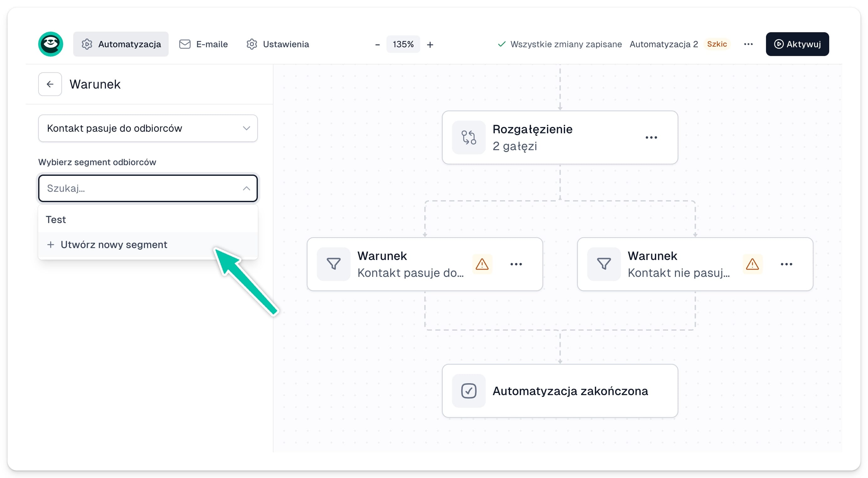Screen dimensions: 868x478
Task: Open options menu of Kontakt nie pasuj node
Action: pos(786,264)
